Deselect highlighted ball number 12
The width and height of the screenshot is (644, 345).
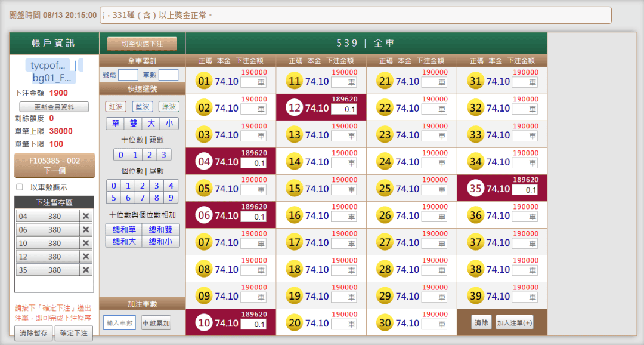point(295,108)
